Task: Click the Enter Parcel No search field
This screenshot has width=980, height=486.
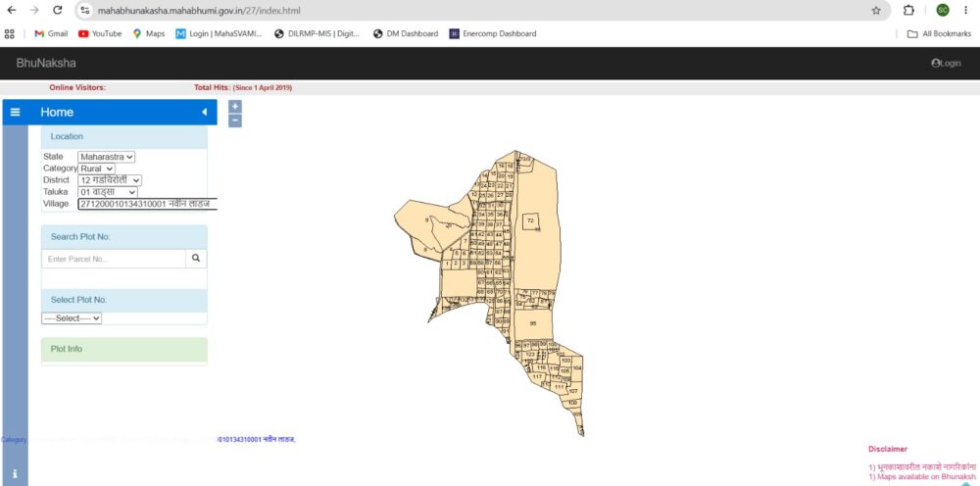Action: 114,259
